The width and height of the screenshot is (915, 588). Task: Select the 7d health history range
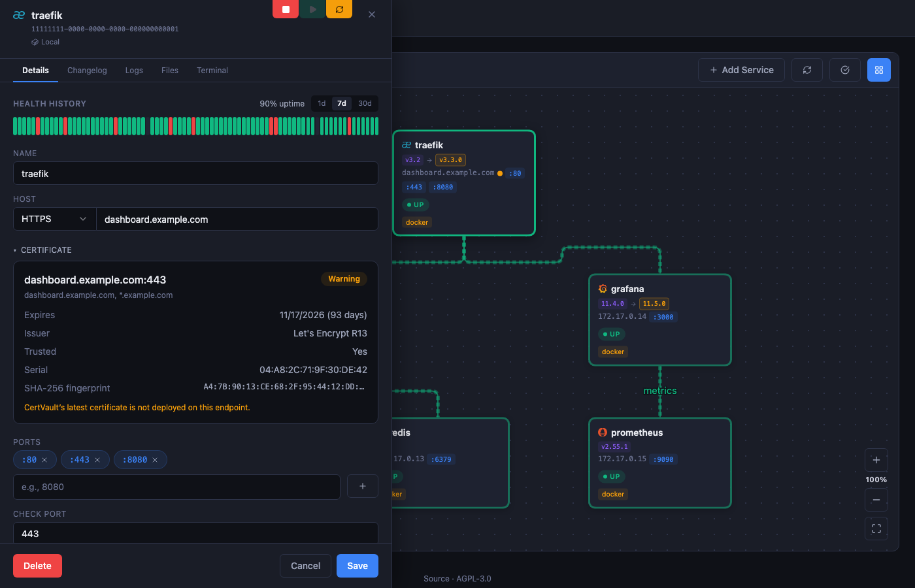[x=342, y=103]
